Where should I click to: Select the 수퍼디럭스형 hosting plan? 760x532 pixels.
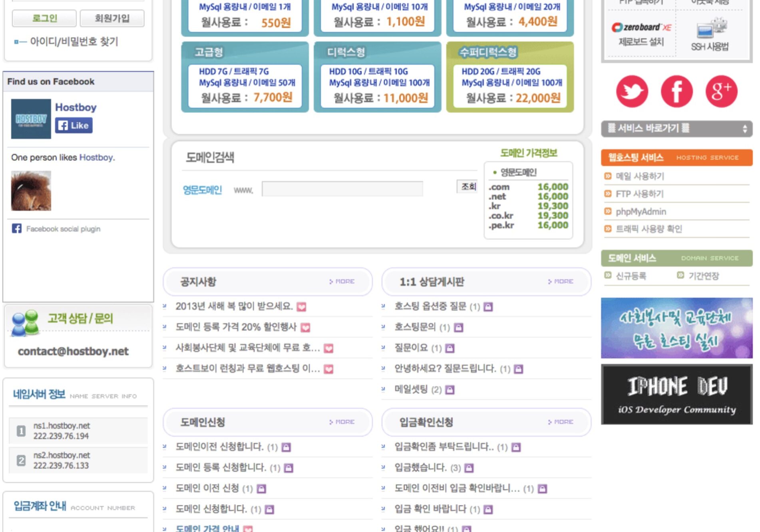(x=510, y=77)
